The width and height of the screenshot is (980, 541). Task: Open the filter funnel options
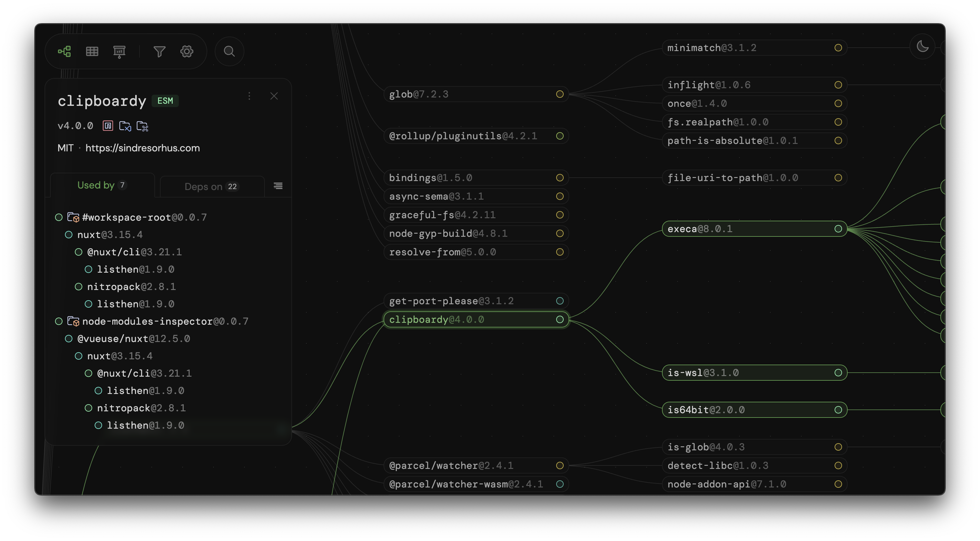pyautogui.click(x=159, y=51)
